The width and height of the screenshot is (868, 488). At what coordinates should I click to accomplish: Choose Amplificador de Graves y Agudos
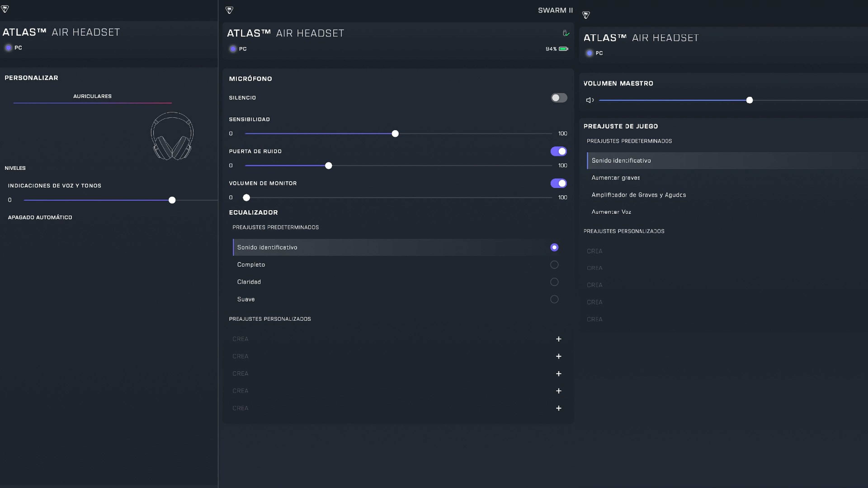click(638, 195)
